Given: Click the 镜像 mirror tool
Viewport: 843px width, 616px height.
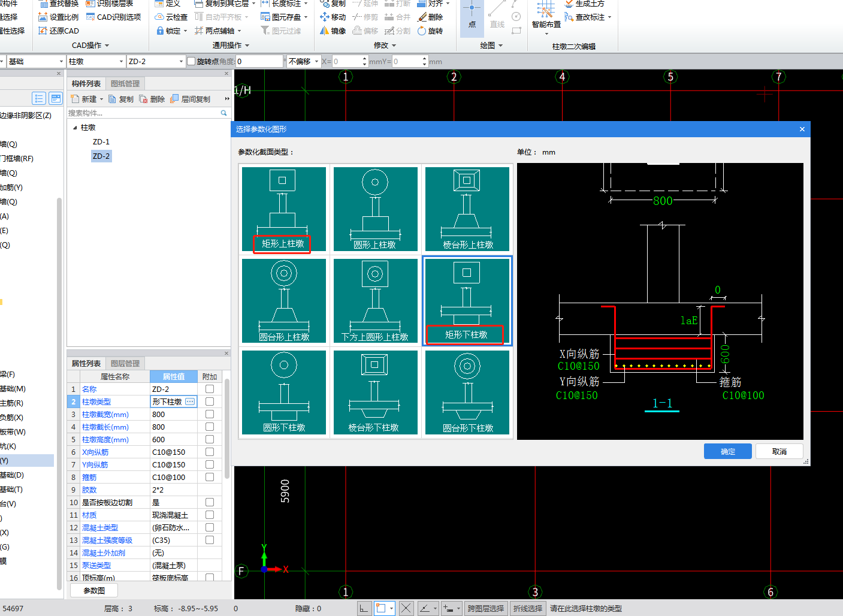Looking at the screenshot, I should point(333,31).
